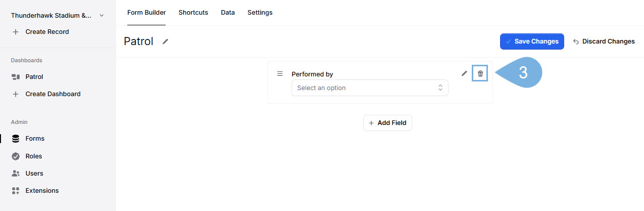This screenshot has height=211, width=644.
Task: Open the Select an option dropdown
Action: (370, 88)
